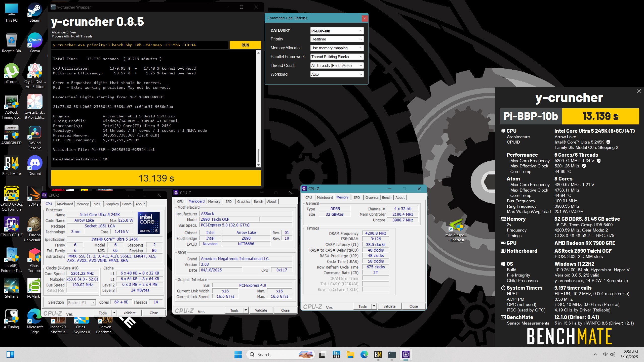Open the PCMark desktop shortcut

pos(34,289)
